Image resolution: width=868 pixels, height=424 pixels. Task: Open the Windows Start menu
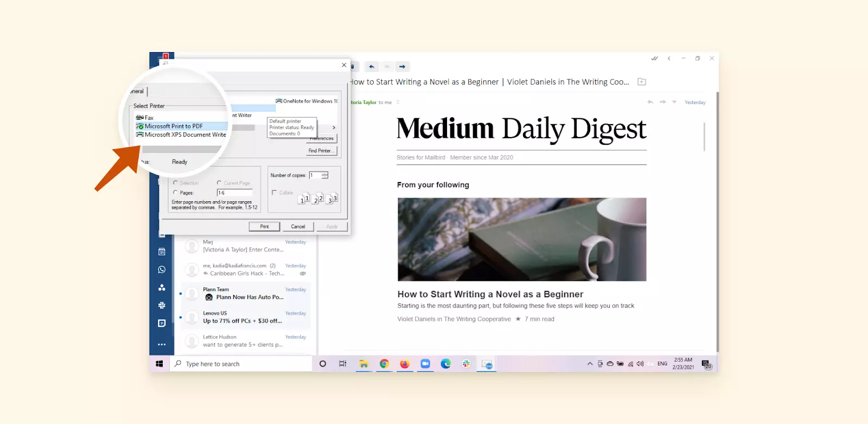159,364
